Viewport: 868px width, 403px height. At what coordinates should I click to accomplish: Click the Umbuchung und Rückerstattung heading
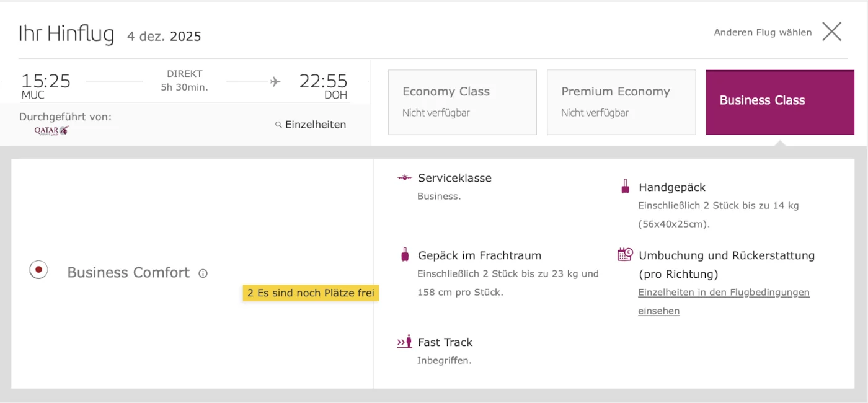point(727,255)
